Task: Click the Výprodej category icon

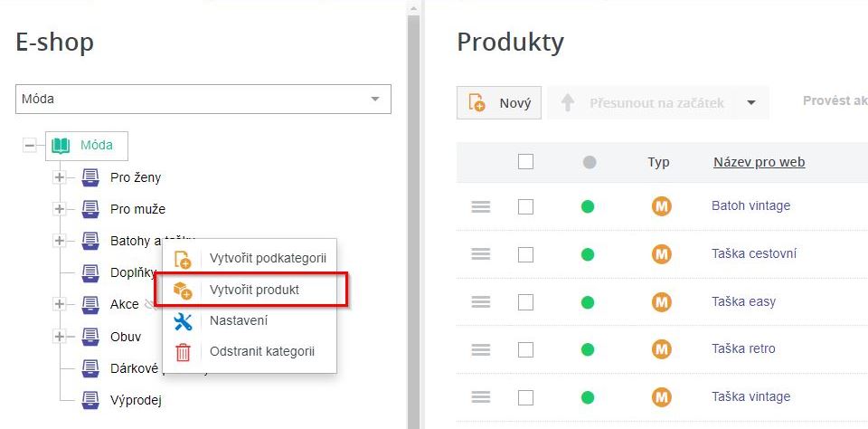Action: [x=90, y=399]
